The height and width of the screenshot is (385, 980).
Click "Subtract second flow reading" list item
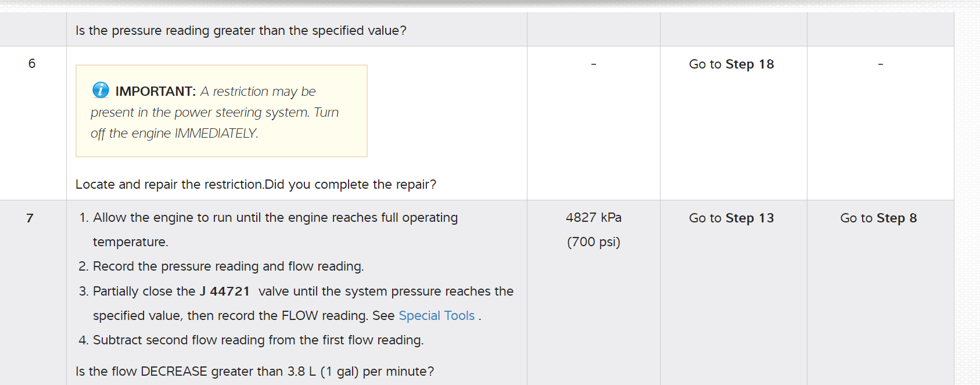[258, 340]
